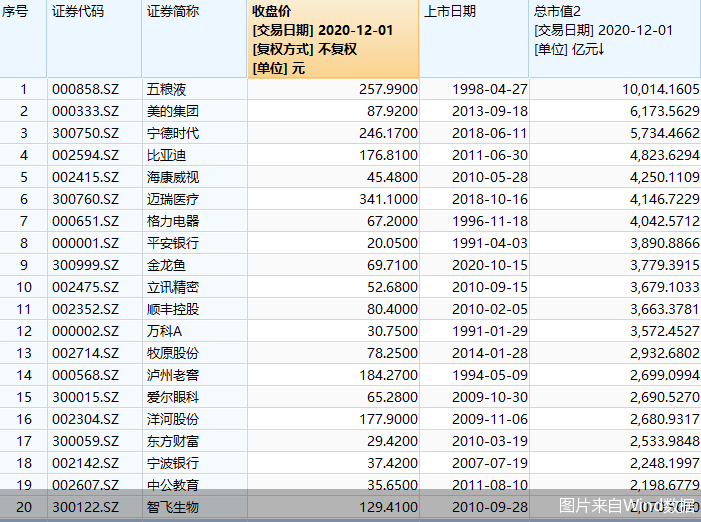The height and width of the screenshot is (522, 701).
Task: Click the 序号 column header
Action: (x=23, y=39)
